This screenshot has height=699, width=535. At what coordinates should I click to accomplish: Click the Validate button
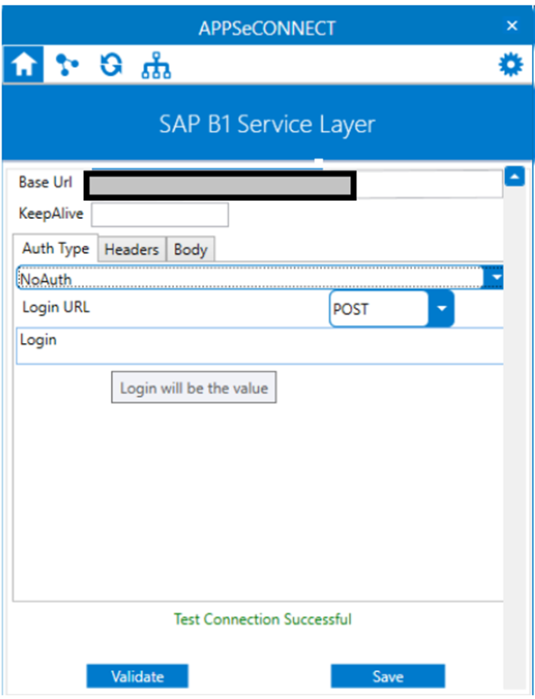(137, 676)
